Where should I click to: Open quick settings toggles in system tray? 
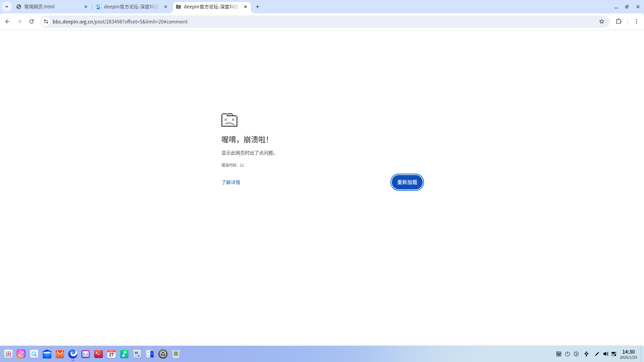click(614, 354)
